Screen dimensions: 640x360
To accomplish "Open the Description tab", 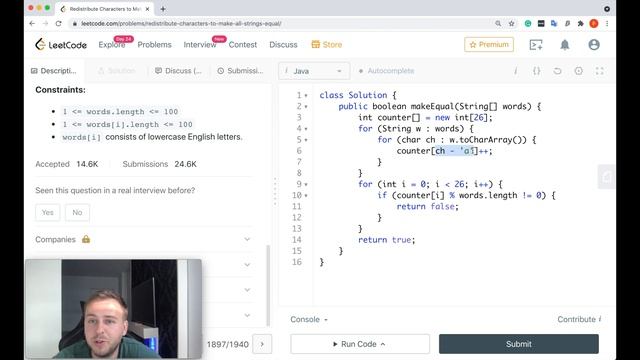I will coord(54,71).
